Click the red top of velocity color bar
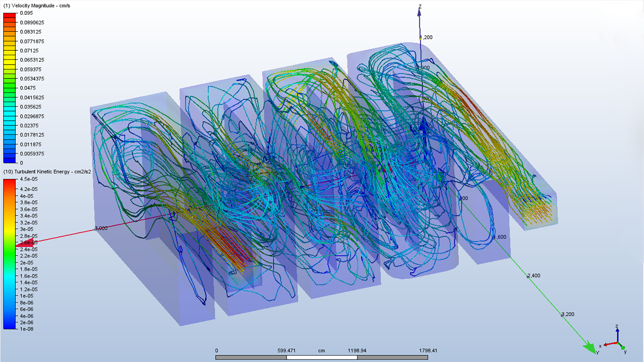 tap(9, 15)
